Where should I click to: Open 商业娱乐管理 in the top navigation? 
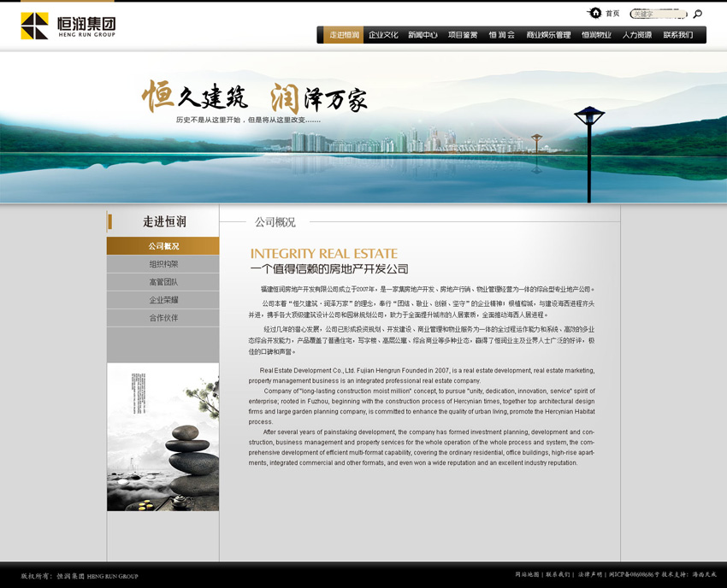[x=548, y=35]
